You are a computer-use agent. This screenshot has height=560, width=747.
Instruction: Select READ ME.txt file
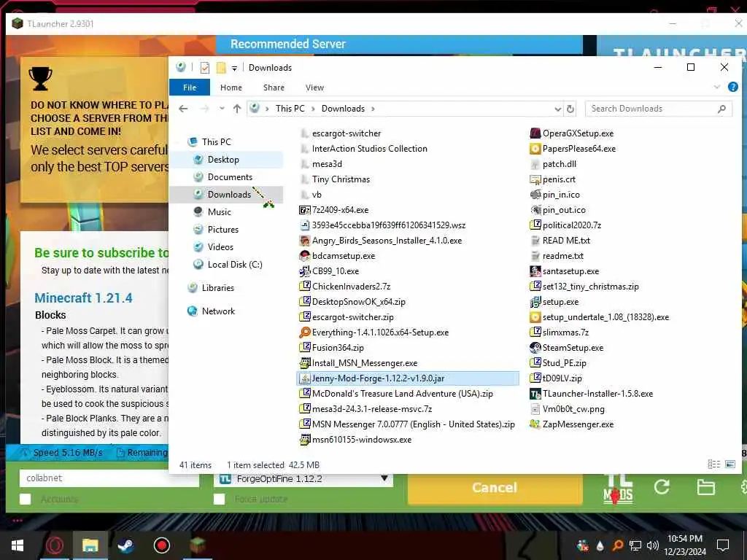[x=560, y=241]
